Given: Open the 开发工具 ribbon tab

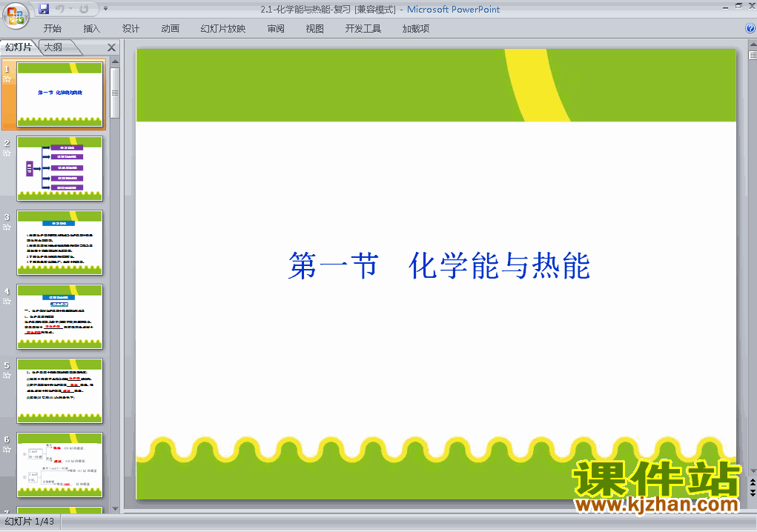Looking at the screenshot, I should click(x=363, y=28).
